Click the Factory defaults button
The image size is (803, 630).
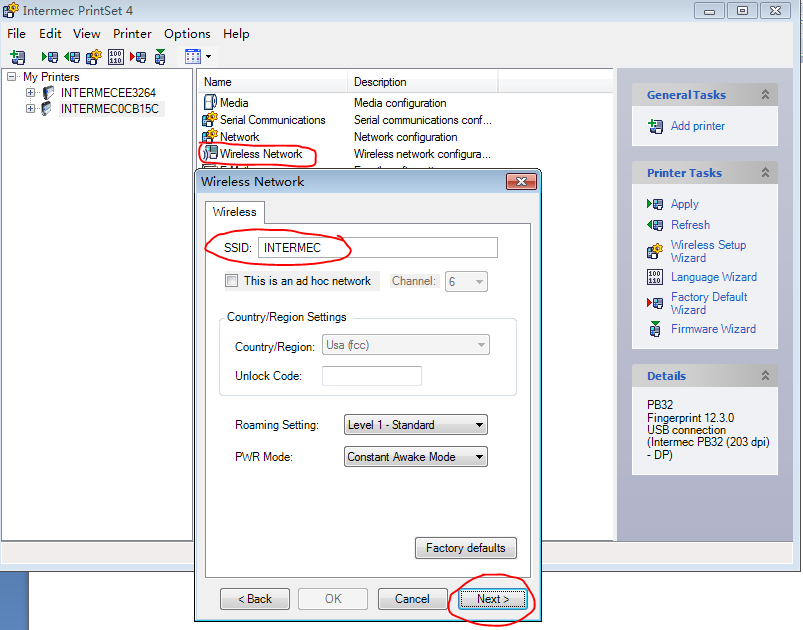point(466,548)
